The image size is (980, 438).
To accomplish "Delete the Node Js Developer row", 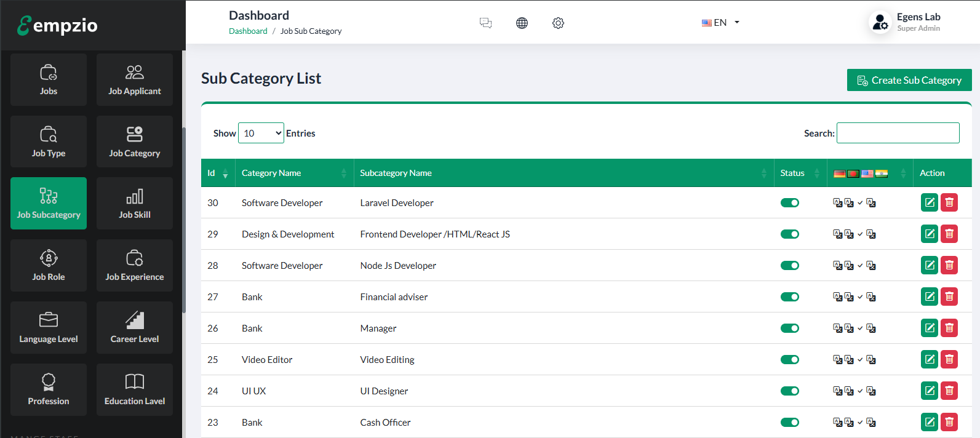I will coord(949,265).
